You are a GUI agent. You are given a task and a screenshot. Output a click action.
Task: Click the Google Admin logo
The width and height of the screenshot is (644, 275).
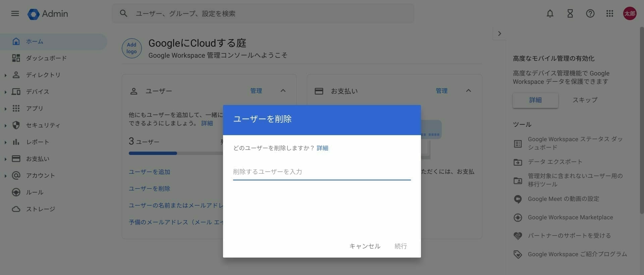coord(48,14)
